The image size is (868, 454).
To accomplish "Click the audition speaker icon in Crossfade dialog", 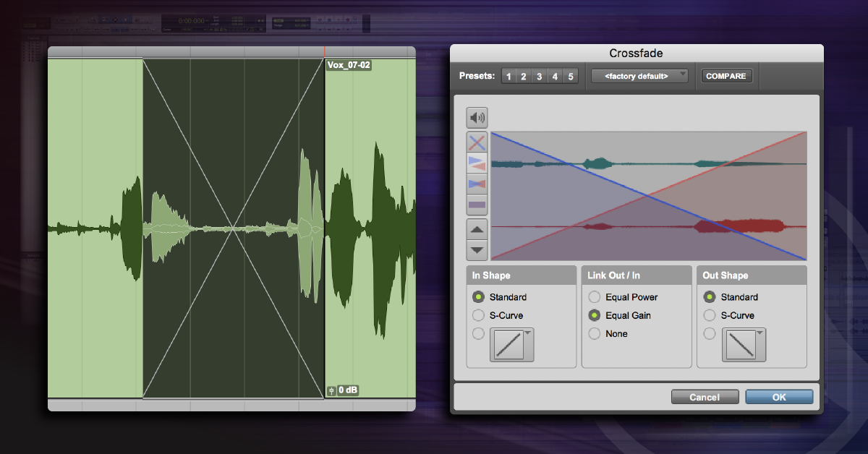I will (x=477, y=117).
